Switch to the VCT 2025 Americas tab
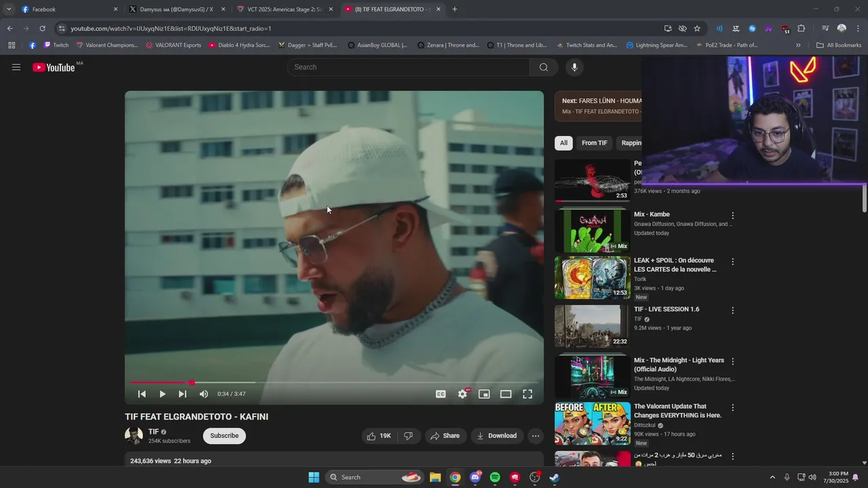 [284, 9]
